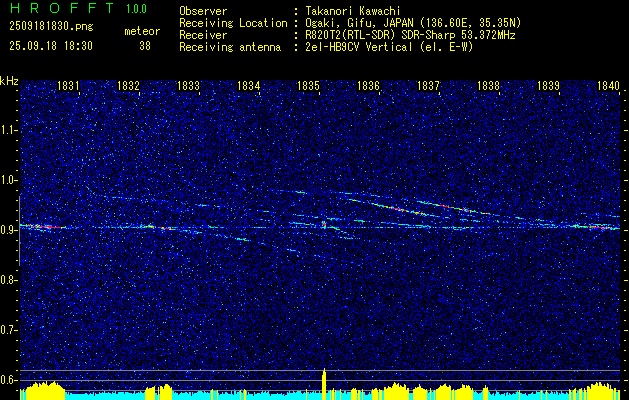Click the 1837 time marker

click(428, 85)
